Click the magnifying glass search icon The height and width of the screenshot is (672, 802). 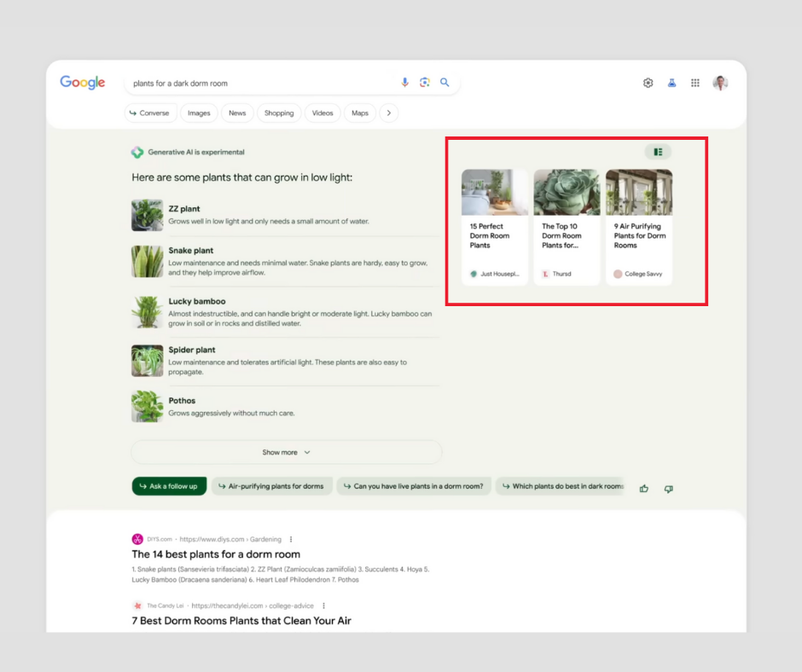[x=445, y=83]
